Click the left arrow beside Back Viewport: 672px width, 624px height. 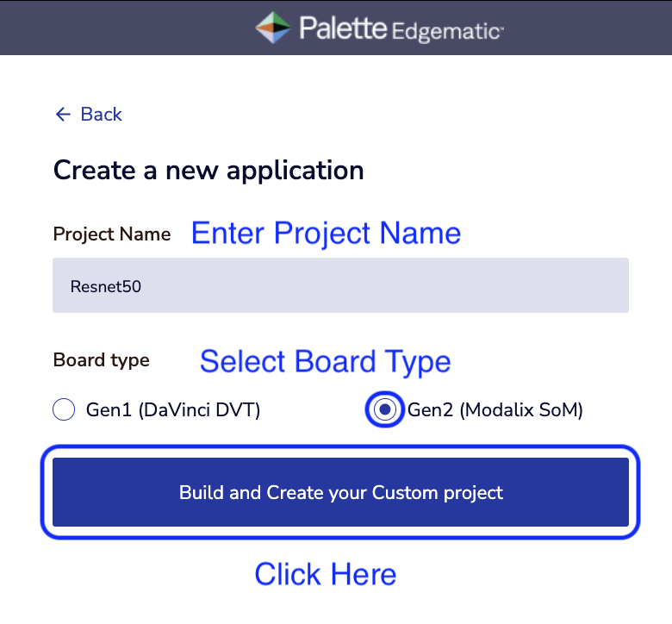click(x=62, y=114)
